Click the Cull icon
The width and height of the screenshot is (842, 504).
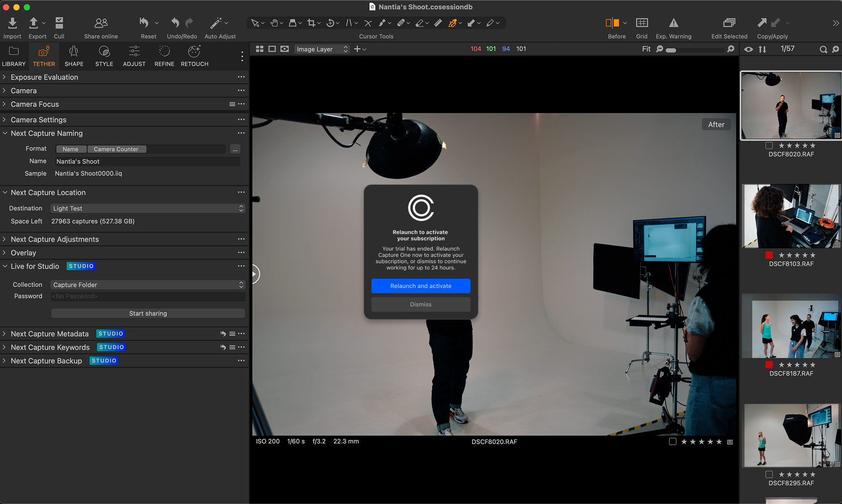pyautogui.click(x=59, y=23)
